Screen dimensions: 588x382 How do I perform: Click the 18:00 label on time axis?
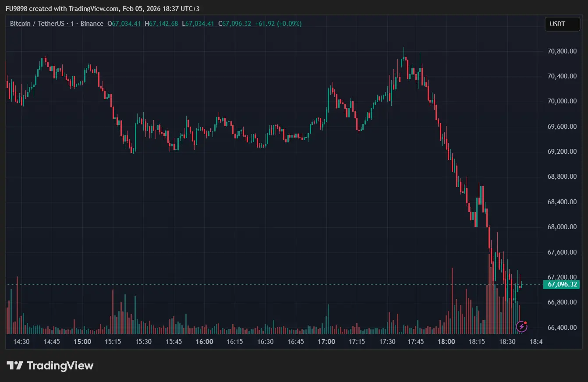pos(446,342)
